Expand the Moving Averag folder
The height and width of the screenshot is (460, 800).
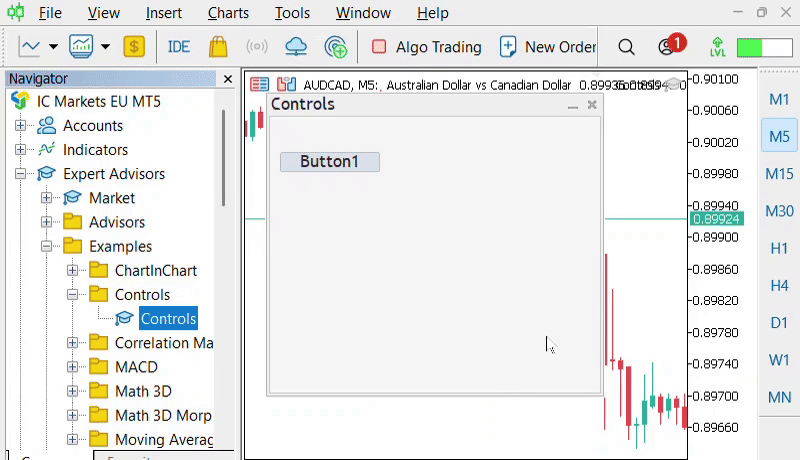[72, 440]
